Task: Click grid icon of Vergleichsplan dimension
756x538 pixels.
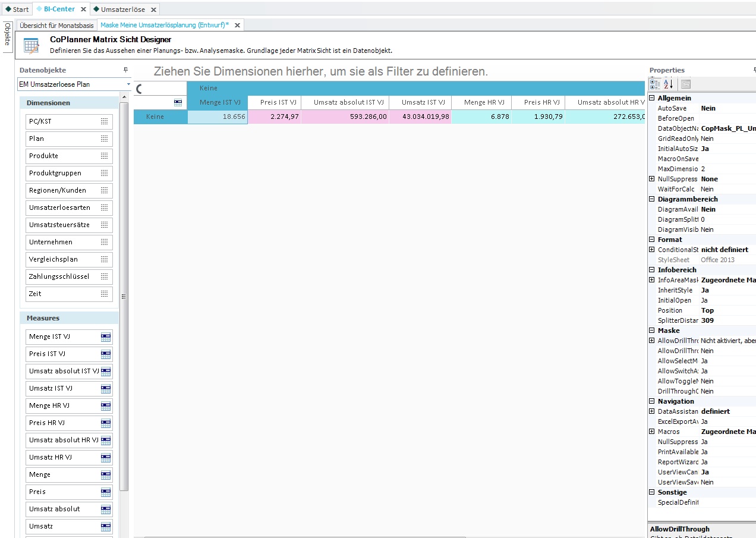Action: point(105,259)
